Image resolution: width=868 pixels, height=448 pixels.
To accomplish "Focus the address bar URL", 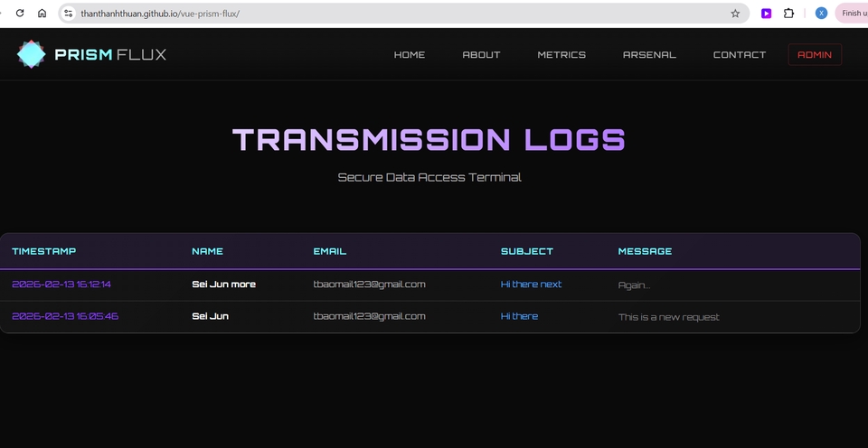I will pyautogui.click(x=160, y=14).
